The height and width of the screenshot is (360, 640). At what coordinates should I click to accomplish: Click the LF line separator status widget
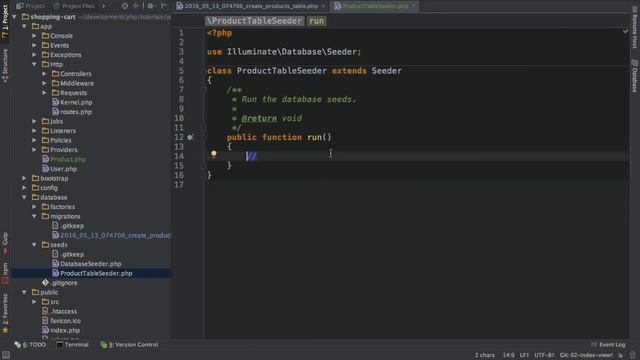(524, 355)
